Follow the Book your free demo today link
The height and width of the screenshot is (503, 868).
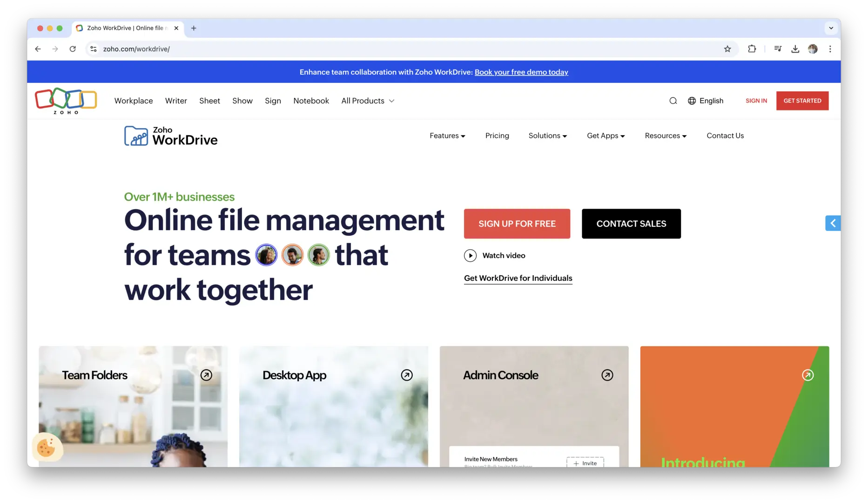pyautogui.click(x=521, y=72)
